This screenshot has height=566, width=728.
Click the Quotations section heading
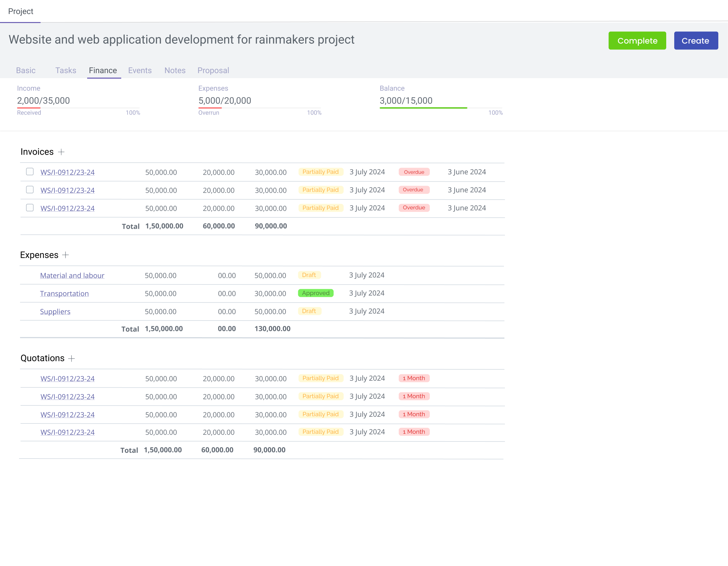coord(42,358)
